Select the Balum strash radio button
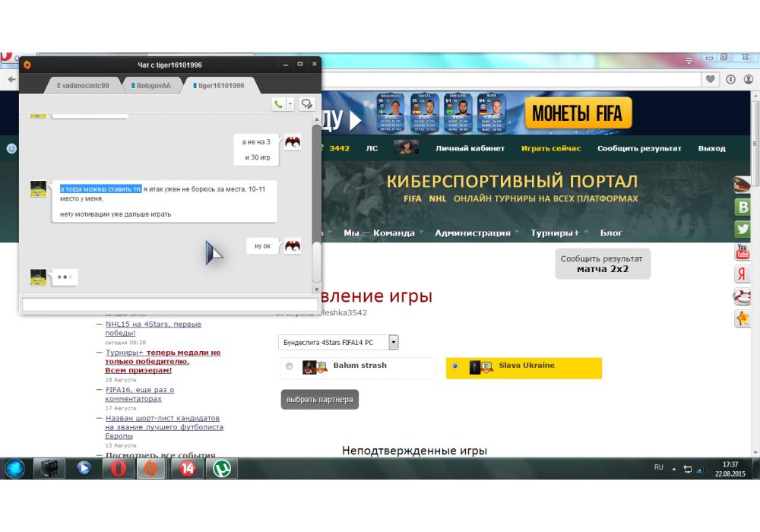 pos(290,366)
